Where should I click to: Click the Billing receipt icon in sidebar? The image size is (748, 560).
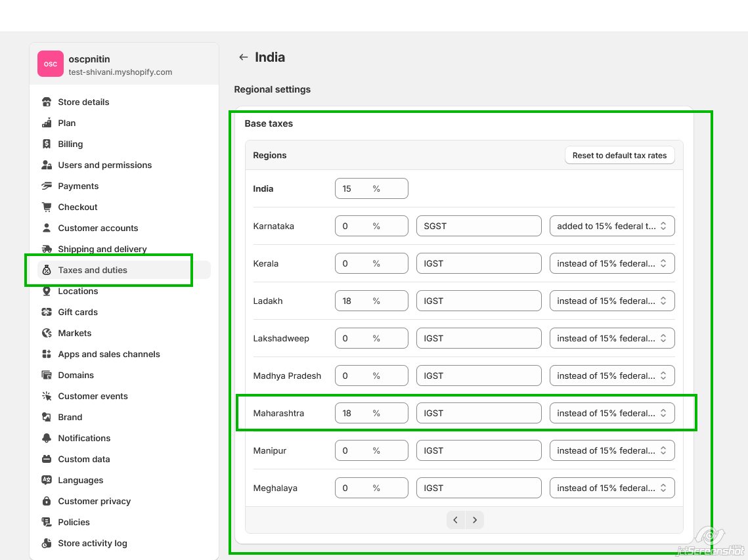click(x=47, y=144)
